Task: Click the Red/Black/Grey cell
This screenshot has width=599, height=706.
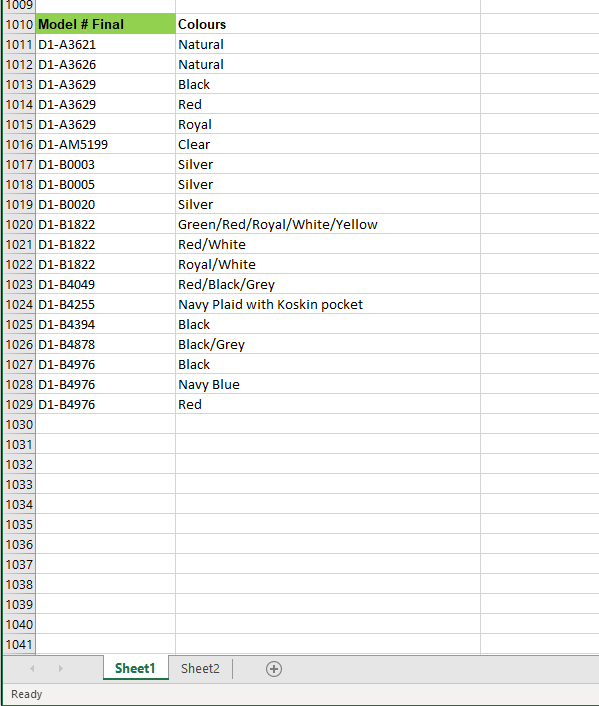Action: coord(328,284)
